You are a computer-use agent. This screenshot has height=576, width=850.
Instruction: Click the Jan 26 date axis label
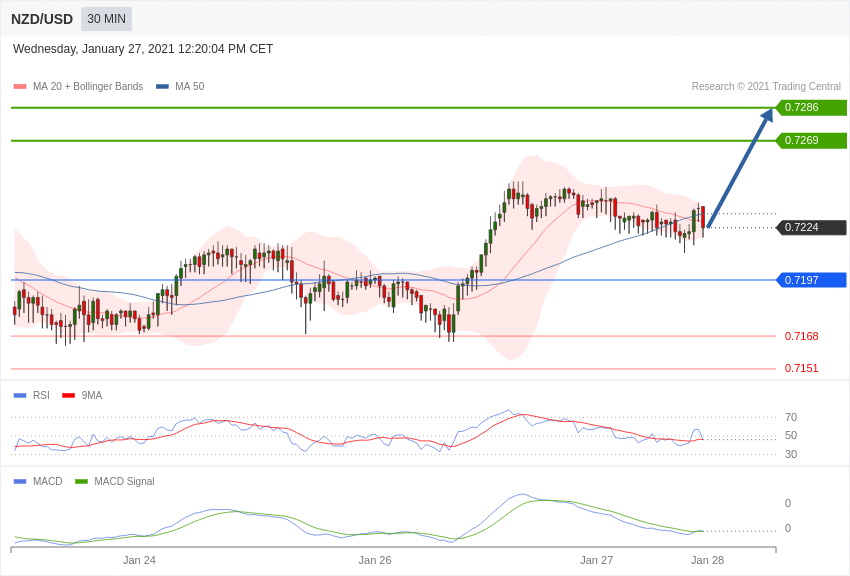(x=375, y=560)
